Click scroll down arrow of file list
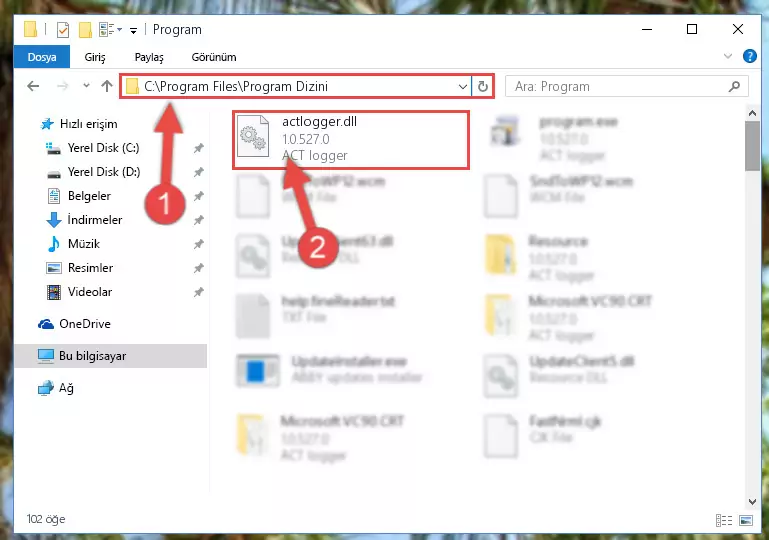The height and width of the screenshot is (540, 769). (752, 501)
